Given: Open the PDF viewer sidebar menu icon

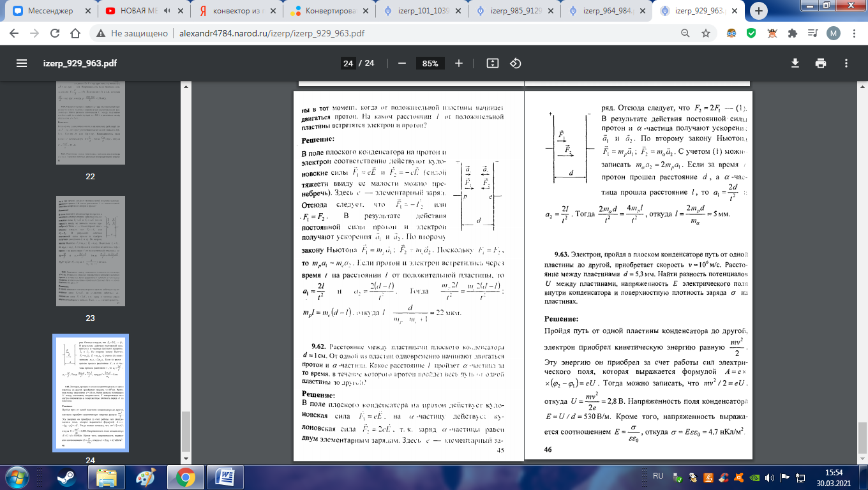Looking at the screenshot, I should pos(22,63).
